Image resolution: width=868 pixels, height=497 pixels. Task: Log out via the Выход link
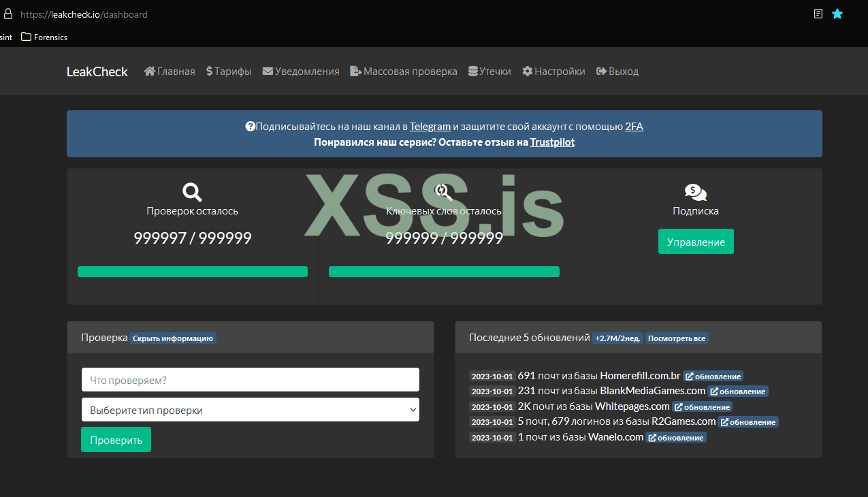pyautogui.click(x=617, y=71)
